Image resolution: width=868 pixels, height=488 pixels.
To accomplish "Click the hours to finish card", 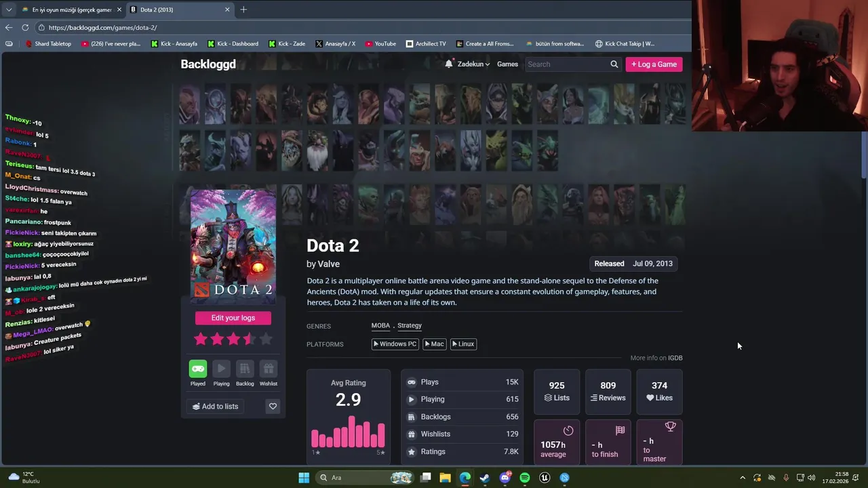I will coord(608,442).
